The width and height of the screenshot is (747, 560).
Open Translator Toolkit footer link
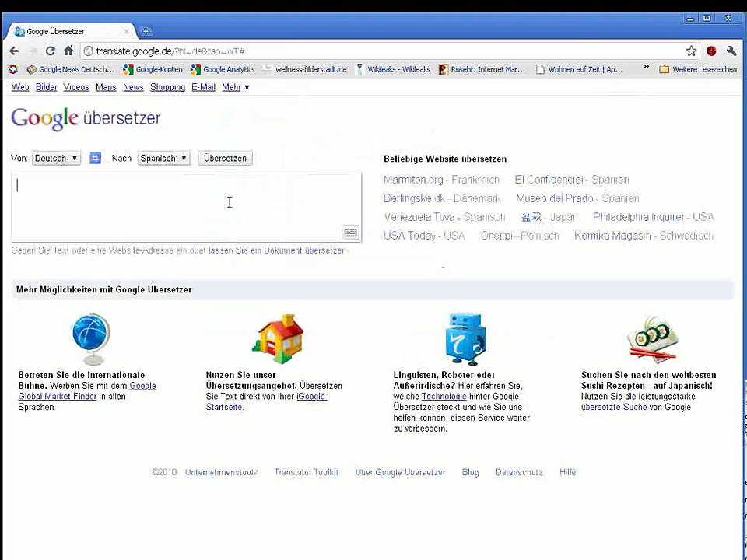pos(307,472)
